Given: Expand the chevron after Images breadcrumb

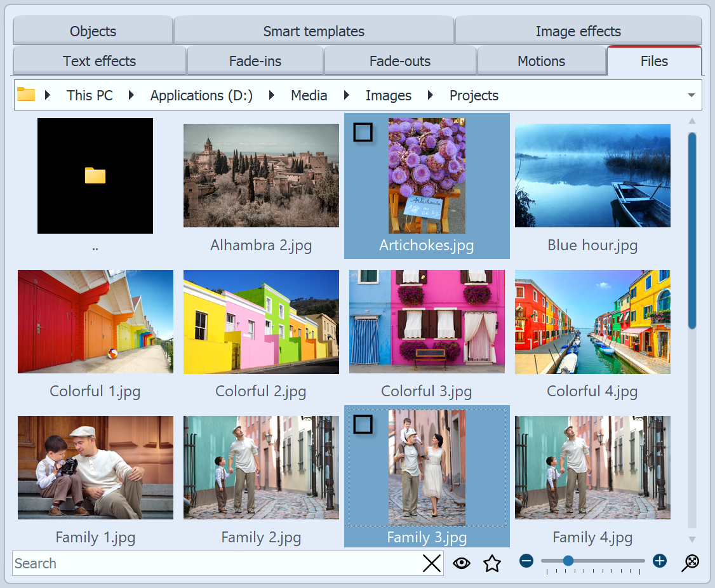Looking at the screenshot, I should coord(431,95).
